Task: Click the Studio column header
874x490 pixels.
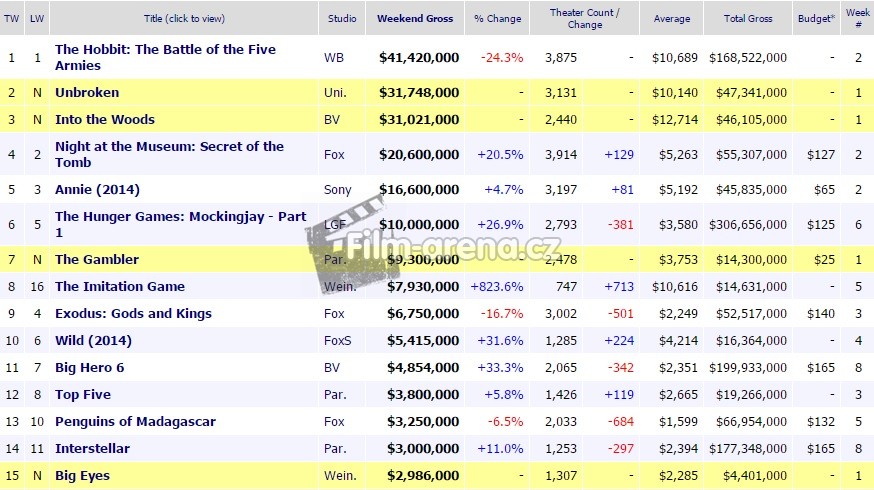Action: tap(341, 18)
